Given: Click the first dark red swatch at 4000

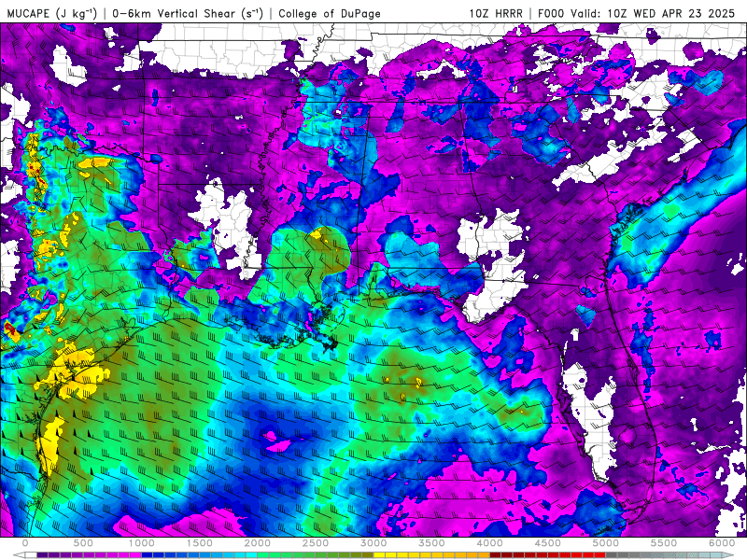Looking at the screenshot, I should (x=496, y=555).
